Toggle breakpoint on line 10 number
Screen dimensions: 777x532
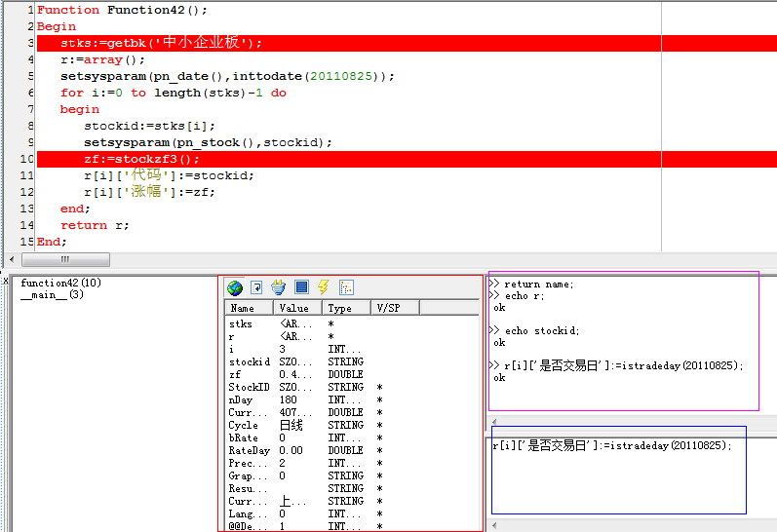[x=26, y=159]
